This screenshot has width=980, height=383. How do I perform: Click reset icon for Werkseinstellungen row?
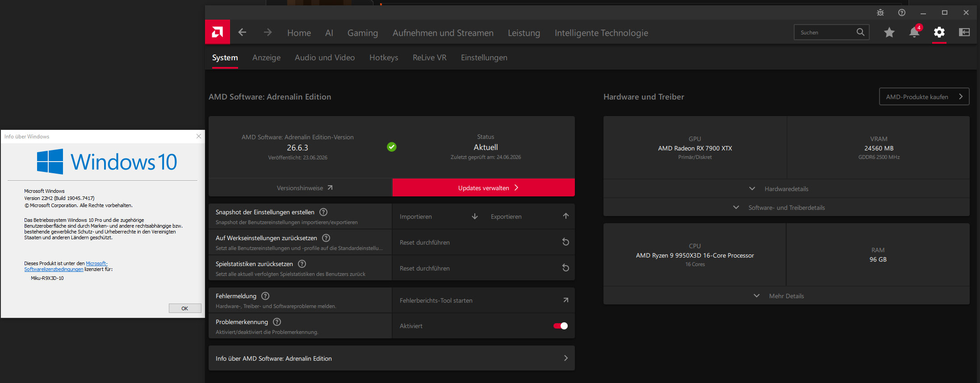click(565, 242)
